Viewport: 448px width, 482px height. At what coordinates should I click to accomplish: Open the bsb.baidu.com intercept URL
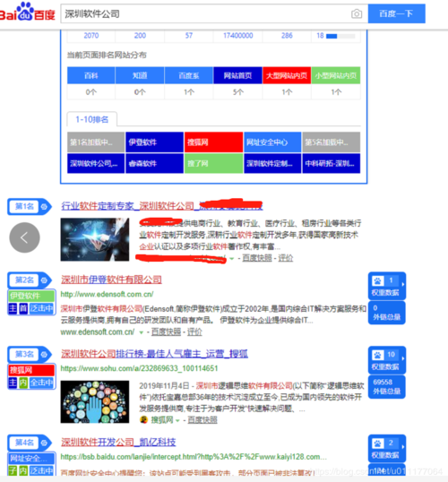click(x=194, y=457)
